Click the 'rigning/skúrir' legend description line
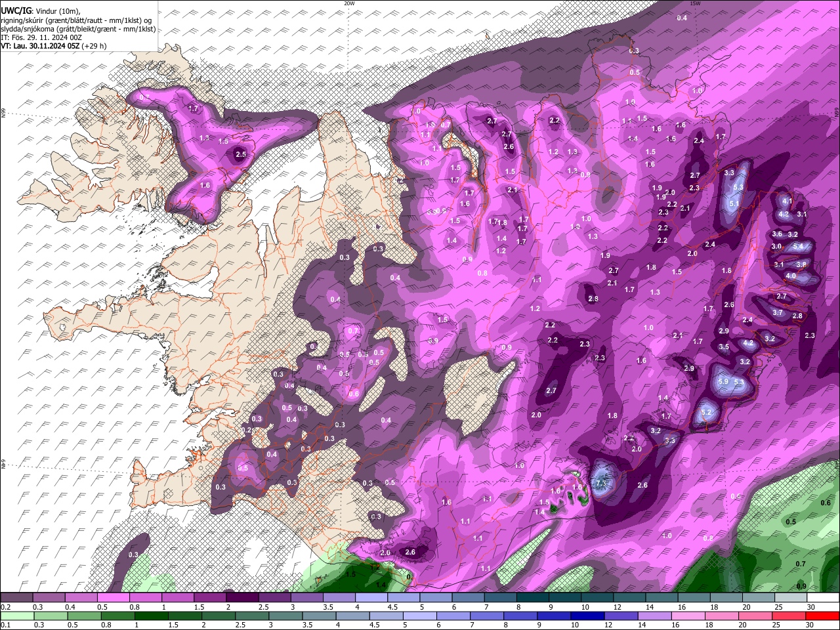Image resolution: width=840 pixels, height=630 pixels. pos(76,20)
